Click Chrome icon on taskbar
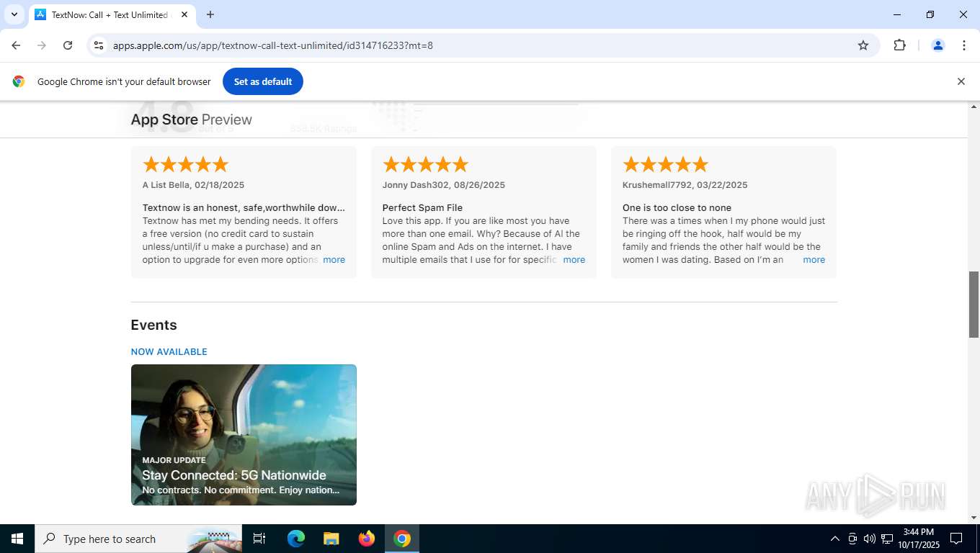Image resolution: width=980 pixels, height=553 pixels. [402, 539]
